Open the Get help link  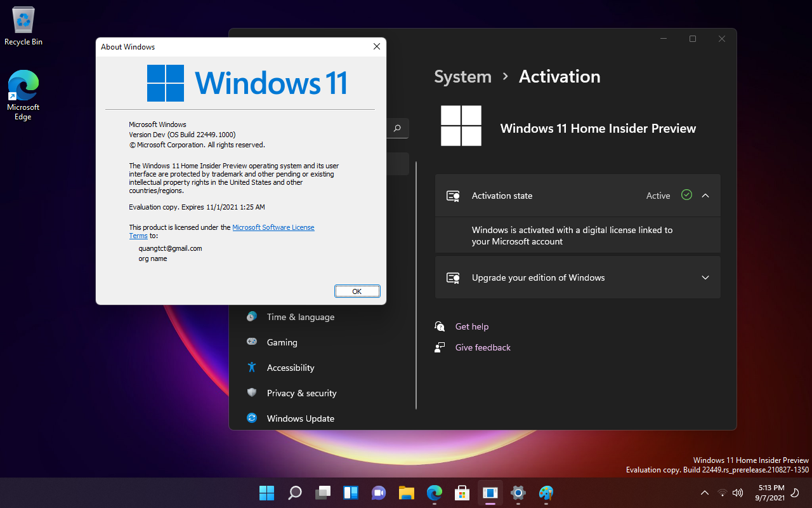pyautogui.click(x=472, y=326)
